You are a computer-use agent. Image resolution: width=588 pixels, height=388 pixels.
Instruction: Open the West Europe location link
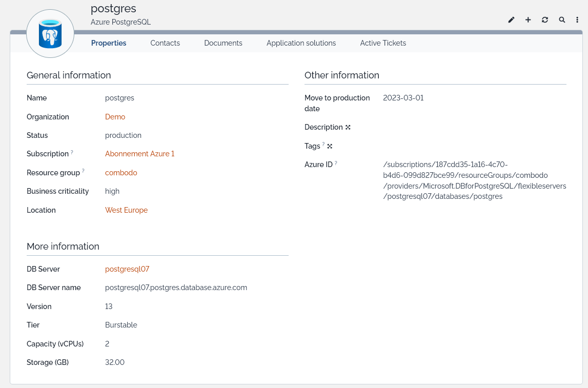click(126, 210)
